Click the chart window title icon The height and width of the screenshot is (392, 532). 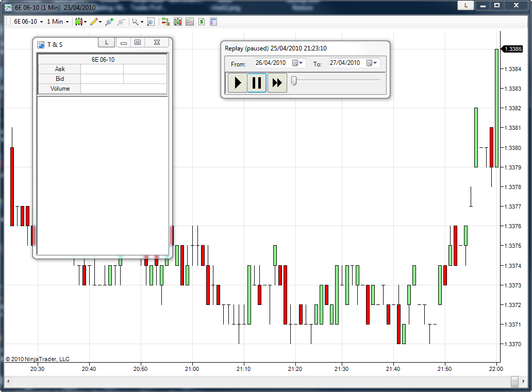(x=8, y=7)
